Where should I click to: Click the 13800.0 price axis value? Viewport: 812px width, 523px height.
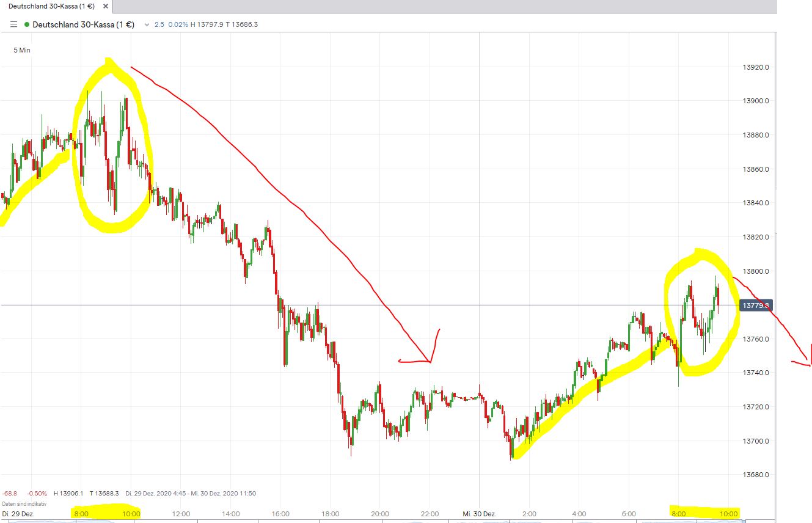pyautogui.click(x=756, y=271)
